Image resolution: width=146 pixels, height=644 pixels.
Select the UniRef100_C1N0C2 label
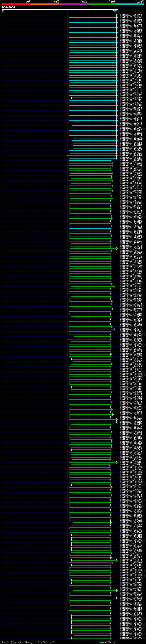131,158
